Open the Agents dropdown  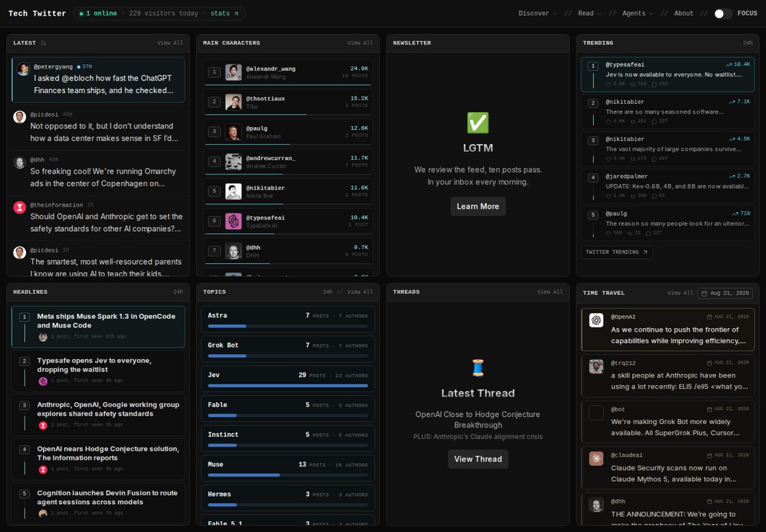pos(637,14)
